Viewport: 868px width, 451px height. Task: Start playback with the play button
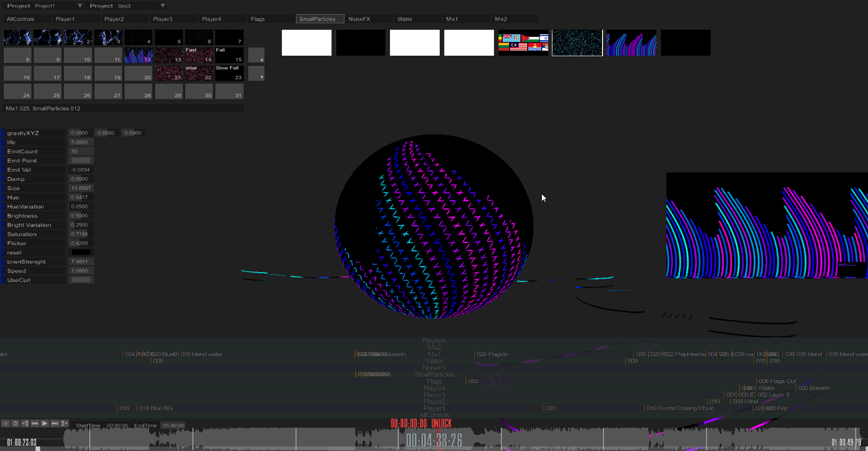pyautogui.click(x=45, y=424)
